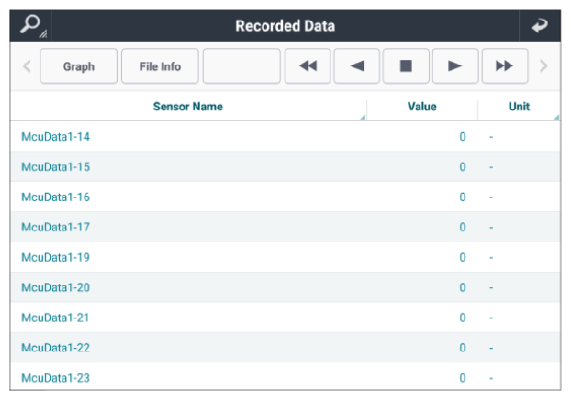Sort by the Unit column header
This screenshot has width=571, height=400.
(x=519, y=106)
